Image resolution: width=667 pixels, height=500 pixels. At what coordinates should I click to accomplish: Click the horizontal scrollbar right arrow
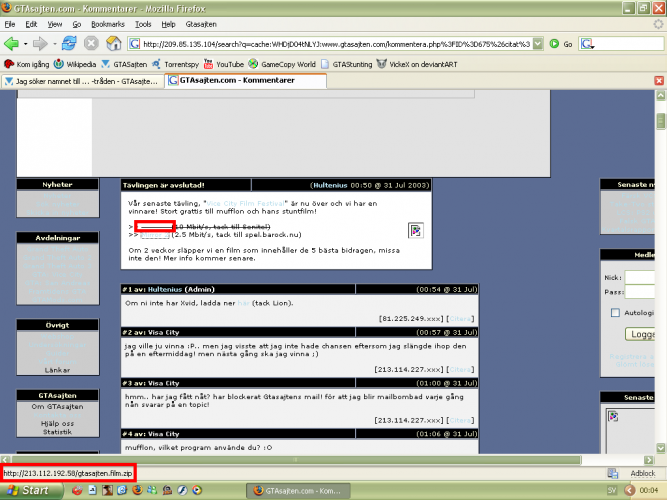pos(648,460)
